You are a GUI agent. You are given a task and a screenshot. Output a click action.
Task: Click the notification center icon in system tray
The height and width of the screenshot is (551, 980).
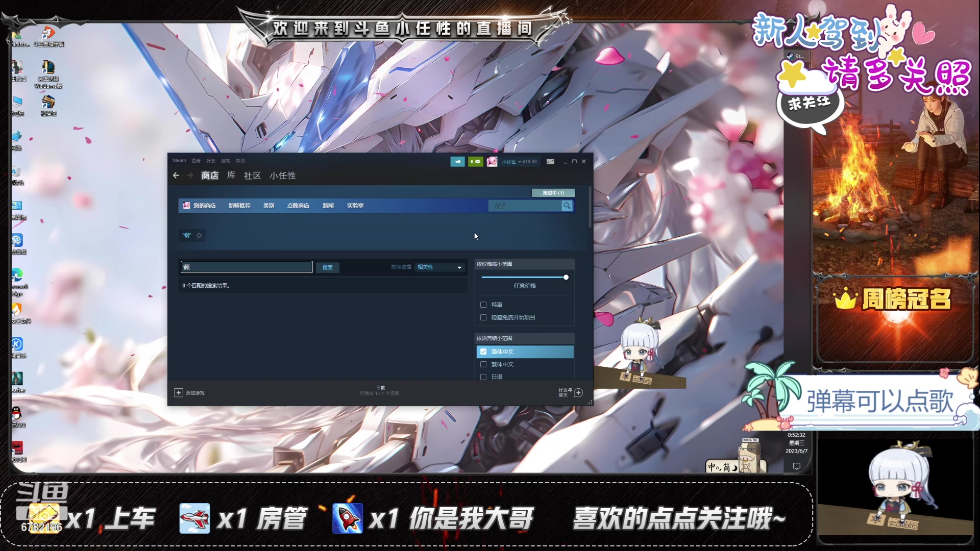pyautogui.click(x=796, y=466)
